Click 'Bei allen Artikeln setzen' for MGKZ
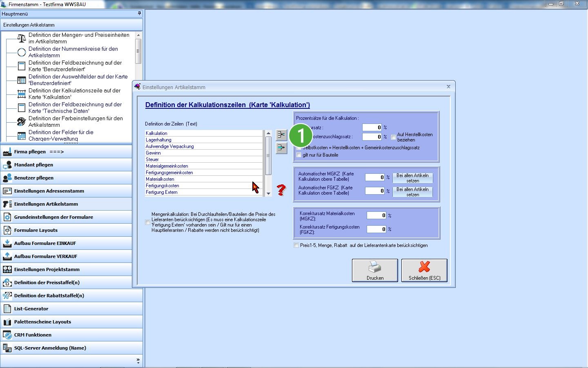The height and width of the screenshot is (368, 588). (x=412, y=178)
